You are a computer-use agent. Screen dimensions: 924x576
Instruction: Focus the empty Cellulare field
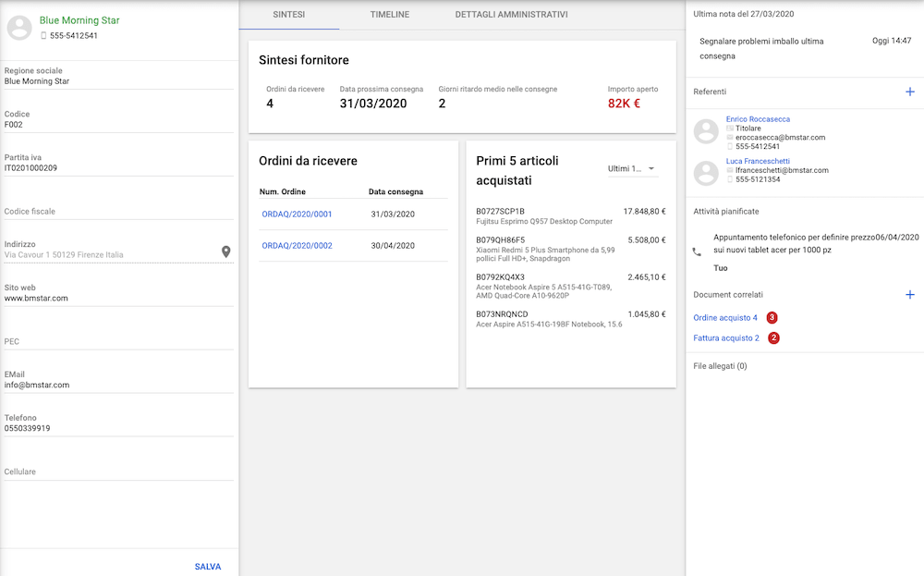pyautogui.click(x=119, y=471)
